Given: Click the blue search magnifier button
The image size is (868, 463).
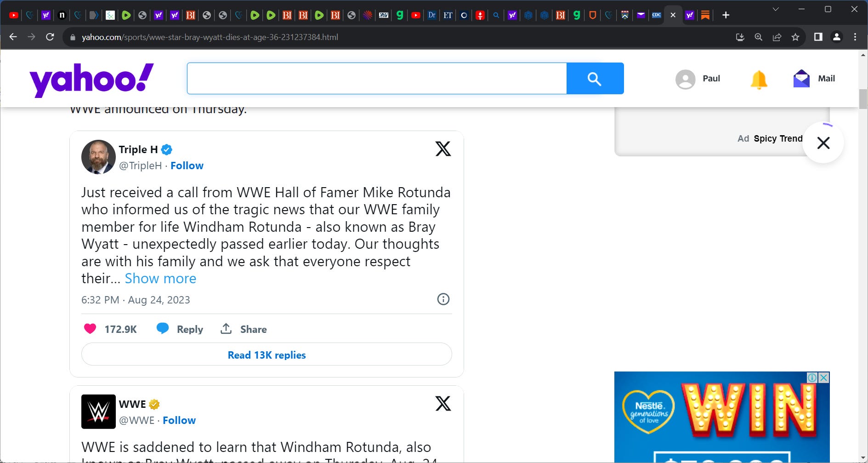Looking at the screenshot, I should (x=595, y=79).
